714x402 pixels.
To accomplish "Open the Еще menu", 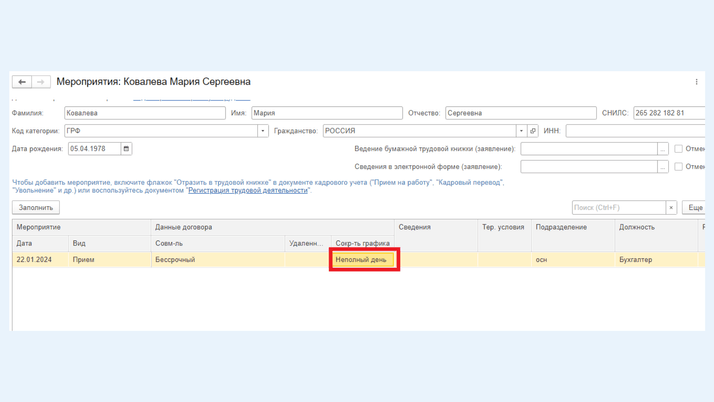I will pos(695,208).
